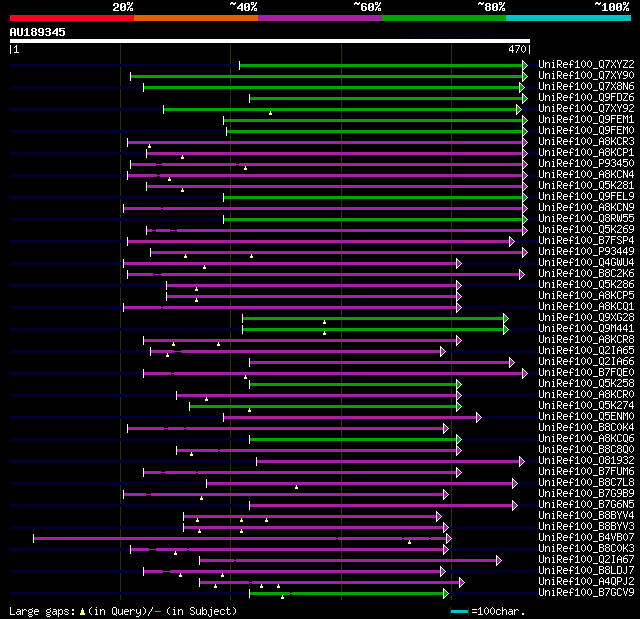Viewport: 640px width, 619px height.
Task: Select the UniRef100_Q9XG28 label
Action: 586,318
